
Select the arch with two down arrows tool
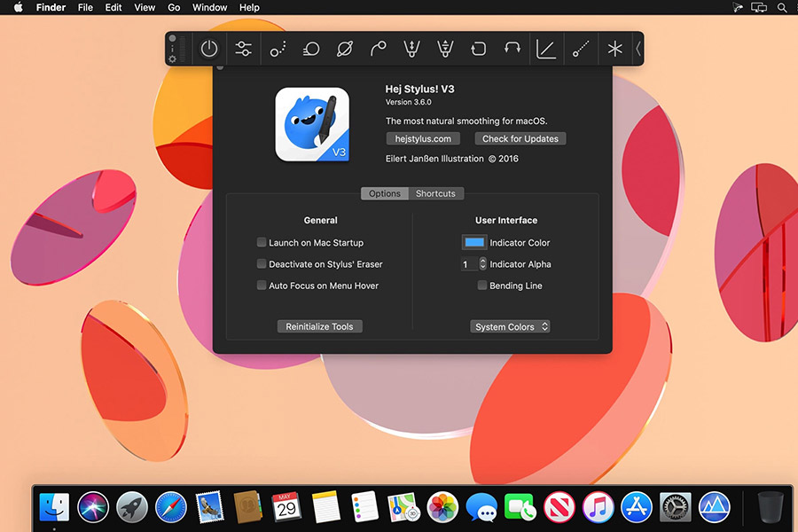pos(512,49)
